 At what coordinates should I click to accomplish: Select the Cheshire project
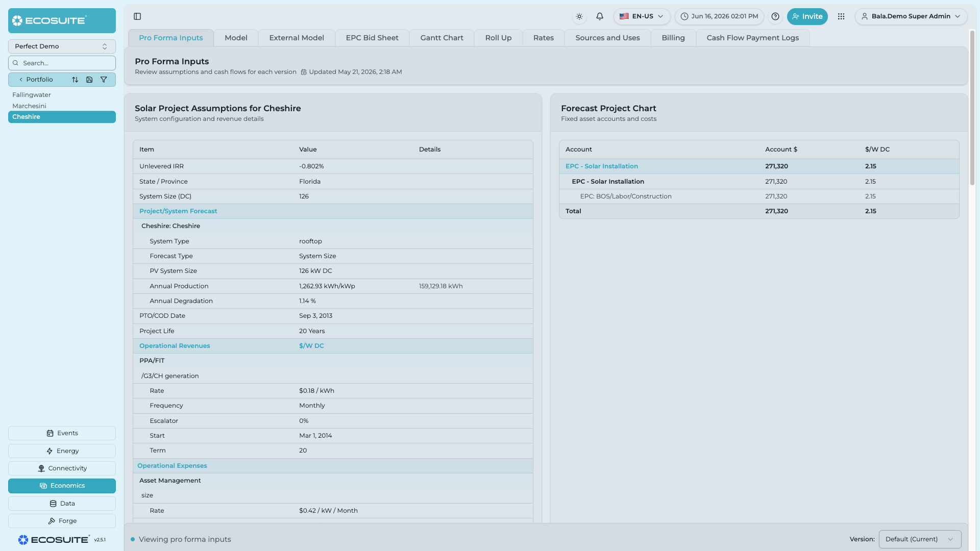point(62,117)
